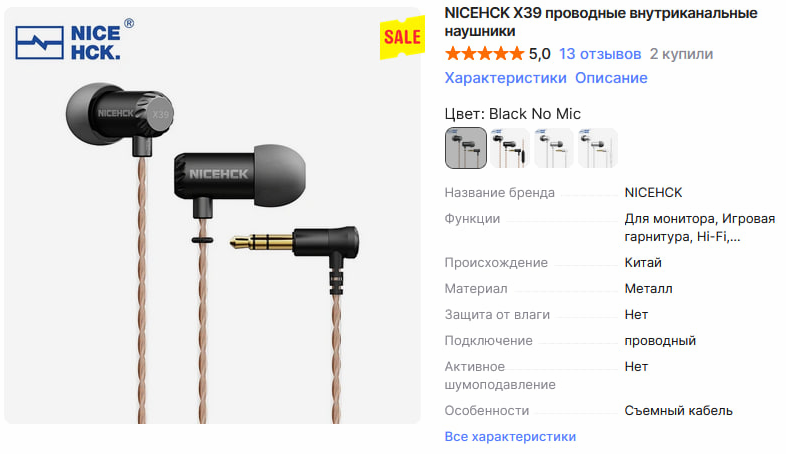Click the yellow SALE badge
786x454 pixels.
(403, 37)
